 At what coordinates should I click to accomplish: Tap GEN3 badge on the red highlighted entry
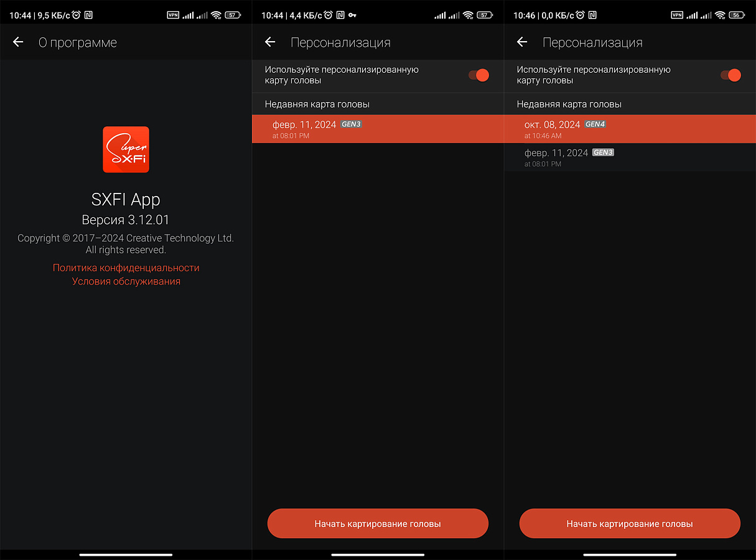(x=351, y=124)
